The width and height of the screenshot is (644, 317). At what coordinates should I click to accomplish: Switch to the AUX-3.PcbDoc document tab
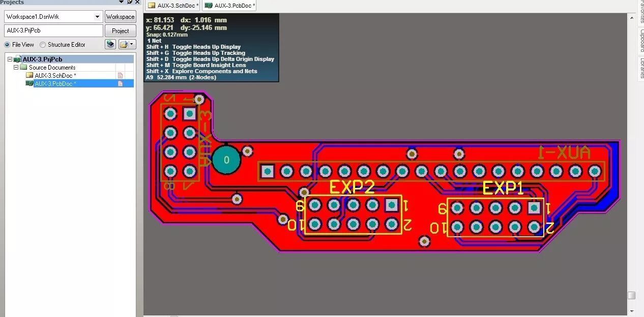pos(229,6)
